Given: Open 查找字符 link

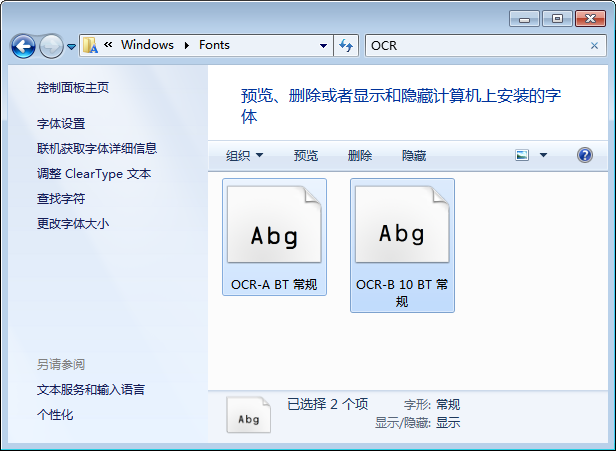Looking at the screenshot, I should (x=61, y=199).
